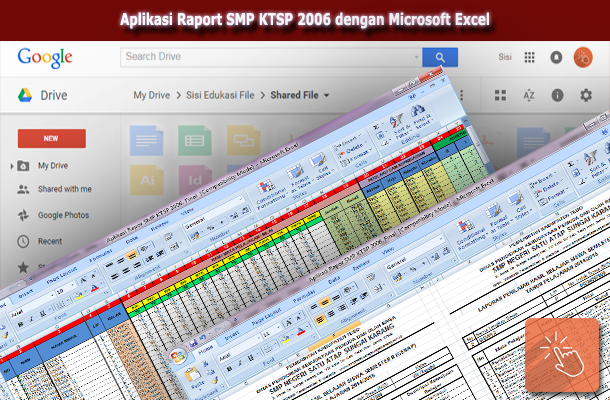Click Sort & Filter in rear Excel window

pyautogui.click(x=401, y=125)
